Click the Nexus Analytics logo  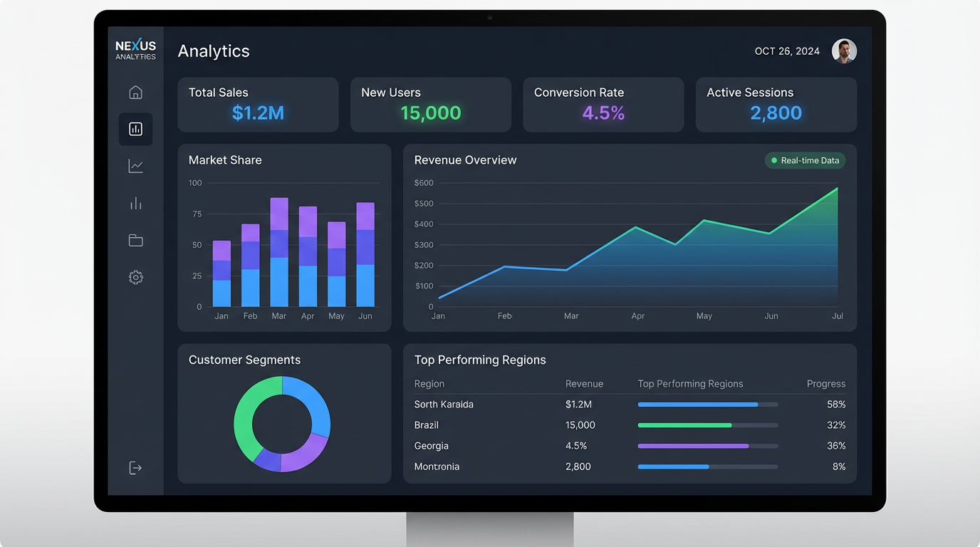135,50
